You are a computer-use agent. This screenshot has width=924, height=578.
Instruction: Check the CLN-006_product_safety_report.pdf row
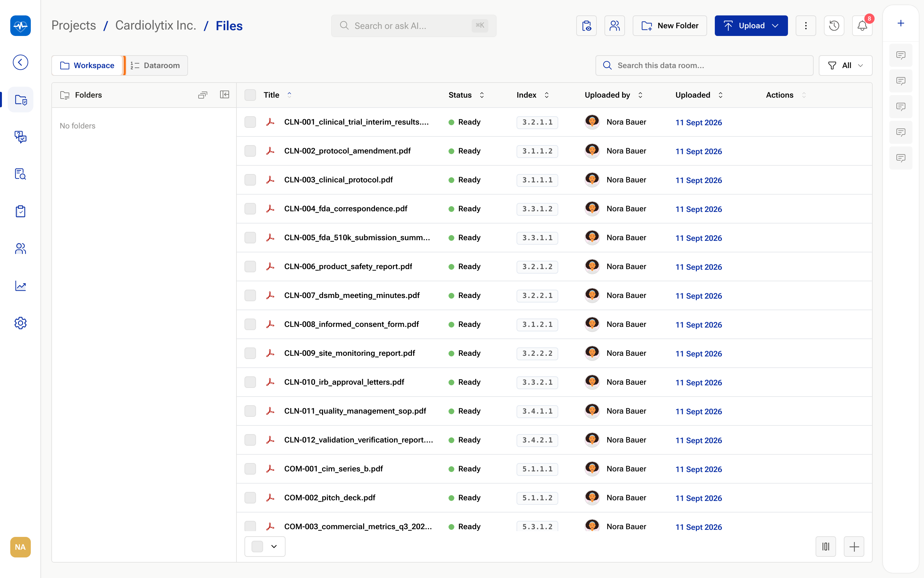tap(250, 267)
